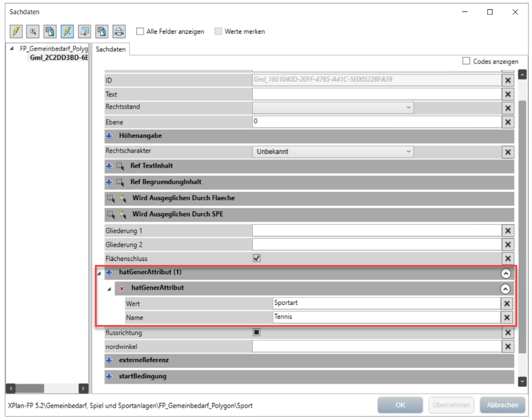
Task: Add a startBedingung entry with plus
Action: 109,377
